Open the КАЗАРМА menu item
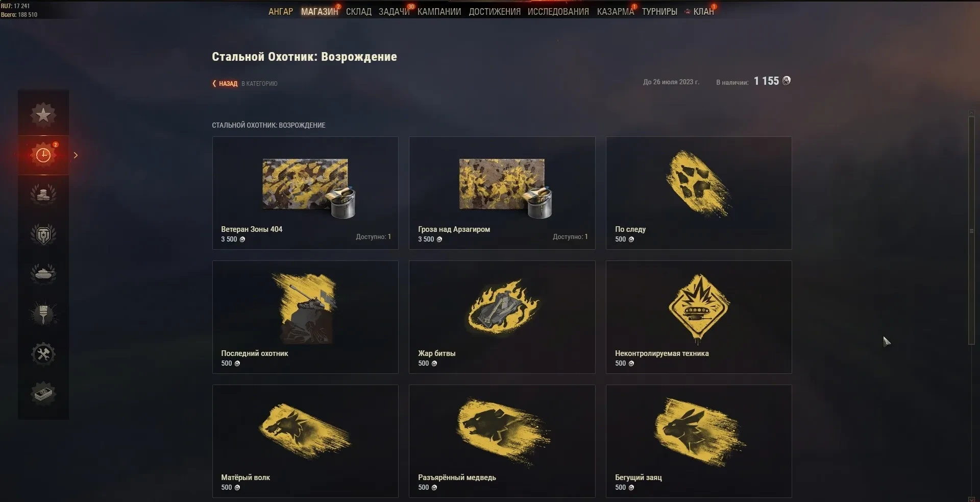Screen dimensions: 980x502 615,11
